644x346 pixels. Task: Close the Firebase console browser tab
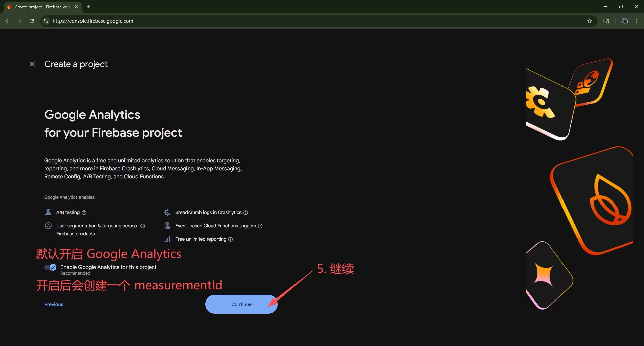76,7
